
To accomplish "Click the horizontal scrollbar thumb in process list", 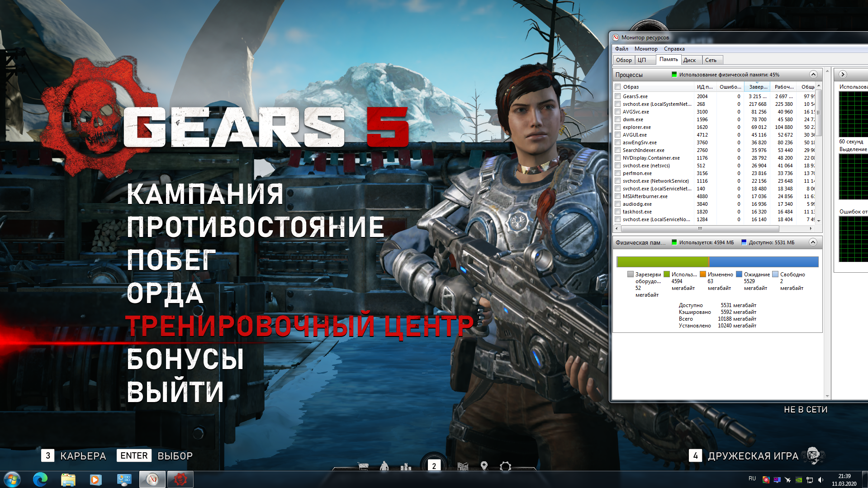I will tap(700, 228).
